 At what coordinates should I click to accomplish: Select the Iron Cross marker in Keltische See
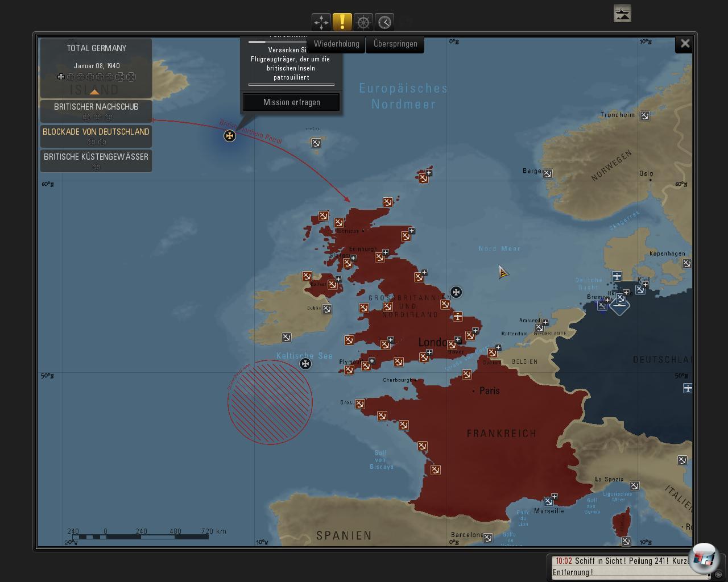[305, 364]
